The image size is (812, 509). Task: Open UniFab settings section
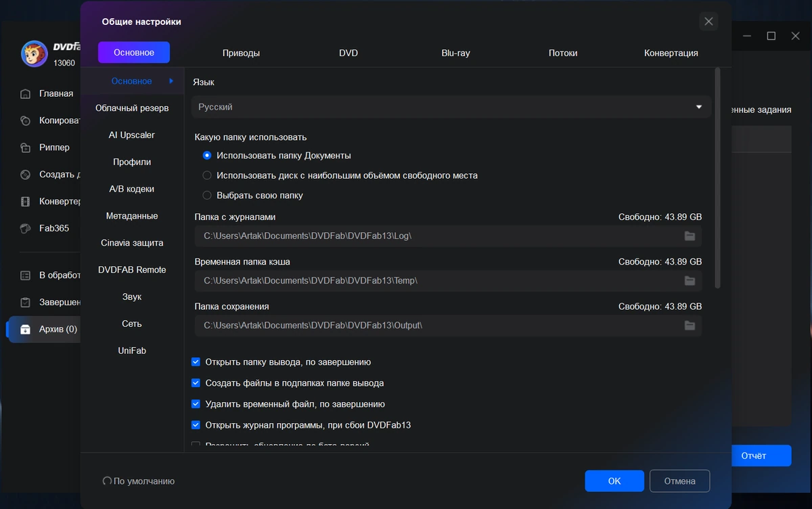[x=132, y=351]
